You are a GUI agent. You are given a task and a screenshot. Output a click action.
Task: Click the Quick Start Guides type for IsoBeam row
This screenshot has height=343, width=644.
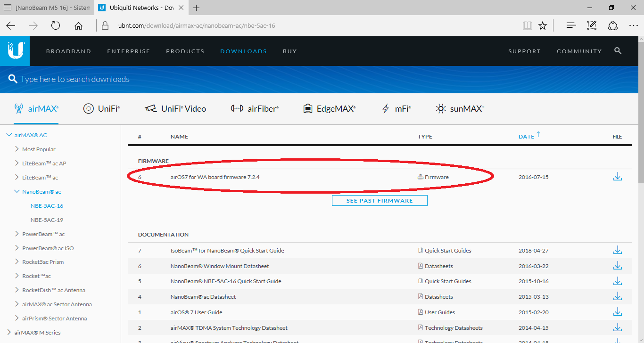pyautogui.click(x=448, y=251)
